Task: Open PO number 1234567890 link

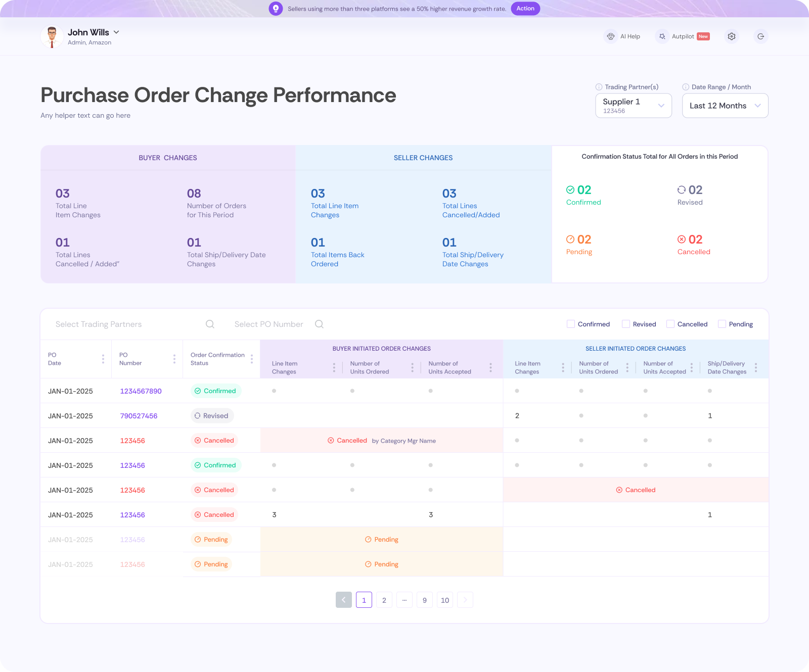Action: pos(141,391)
